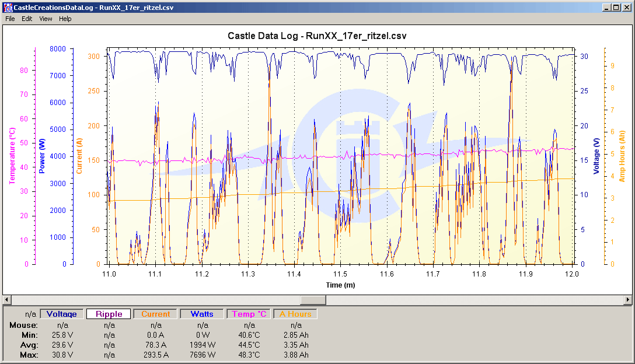Toggle the Temp °C series button

click(x=249, y=314)
